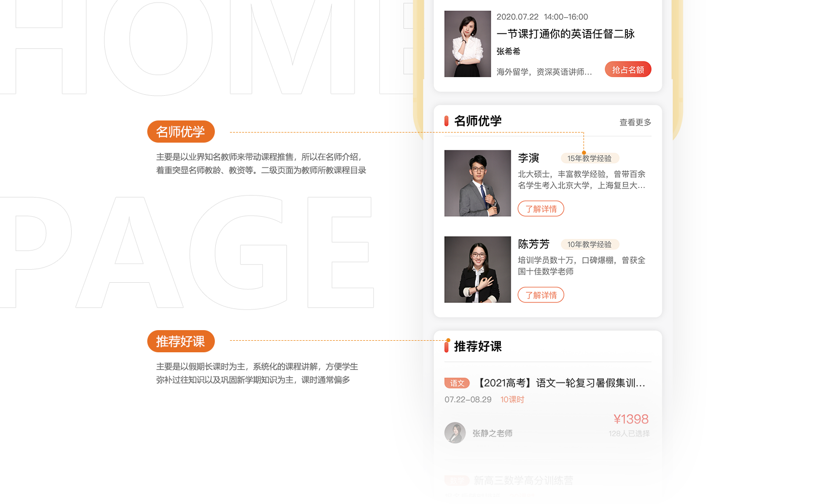This screenshot has width=817, height=504.
Task: Tap 了解详情 for teacher 陈芳芳
Action: click(x=541, y=295)
